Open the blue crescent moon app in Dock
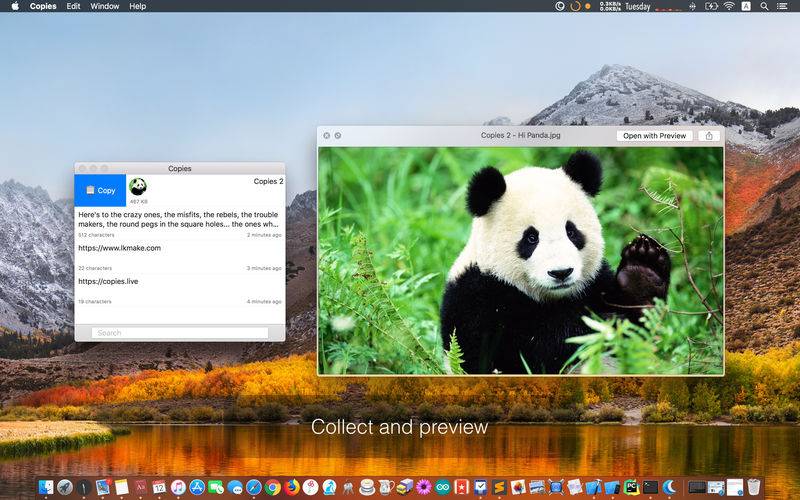 (x=669, y=487)
